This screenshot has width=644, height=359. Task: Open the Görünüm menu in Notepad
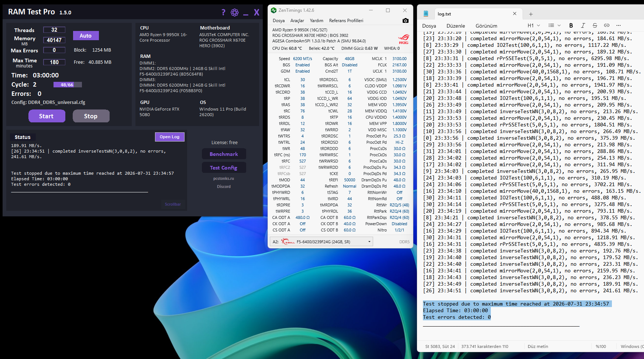coord(486,26)
